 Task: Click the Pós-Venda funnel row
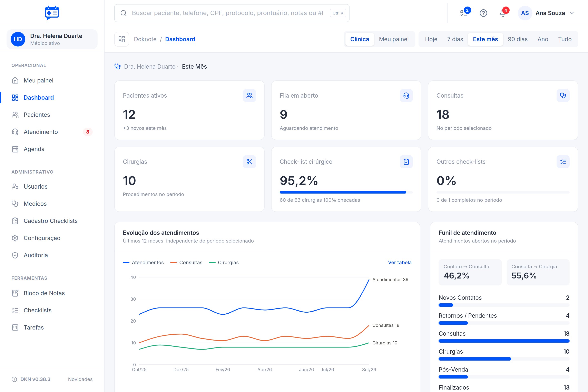(504, 372)
